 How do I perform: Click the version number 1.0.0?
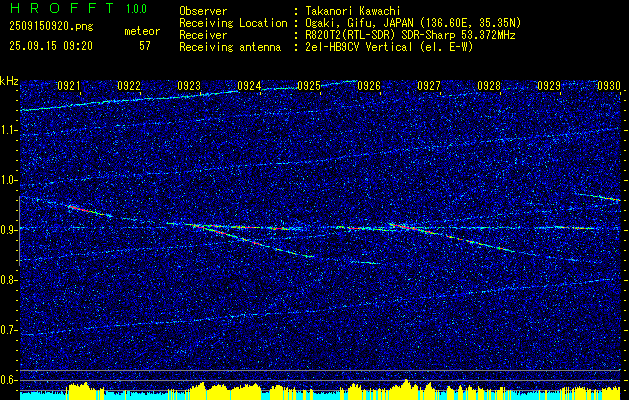click(136, 9)
